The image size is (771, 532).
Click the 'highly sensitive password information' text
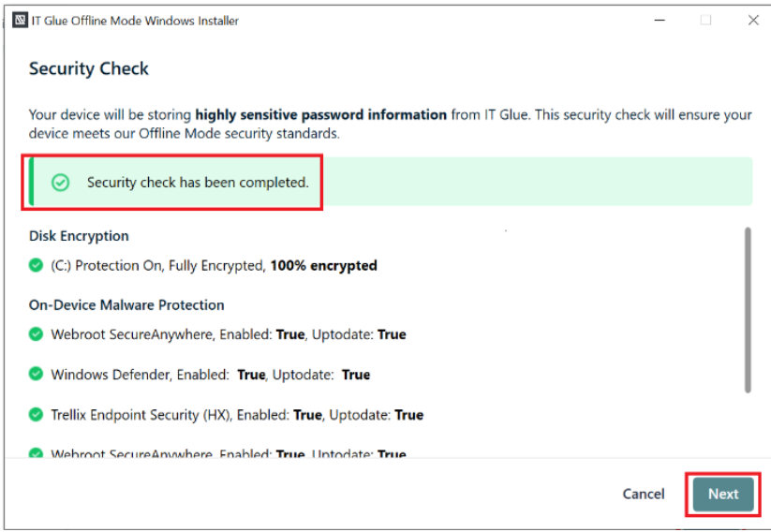tap(321, 114)
